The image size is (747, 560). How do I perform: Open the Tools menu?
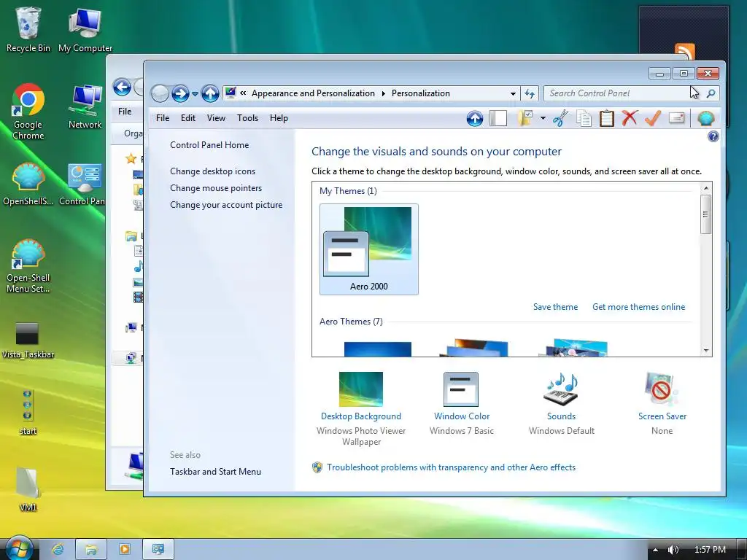click(x=248, y=118)
